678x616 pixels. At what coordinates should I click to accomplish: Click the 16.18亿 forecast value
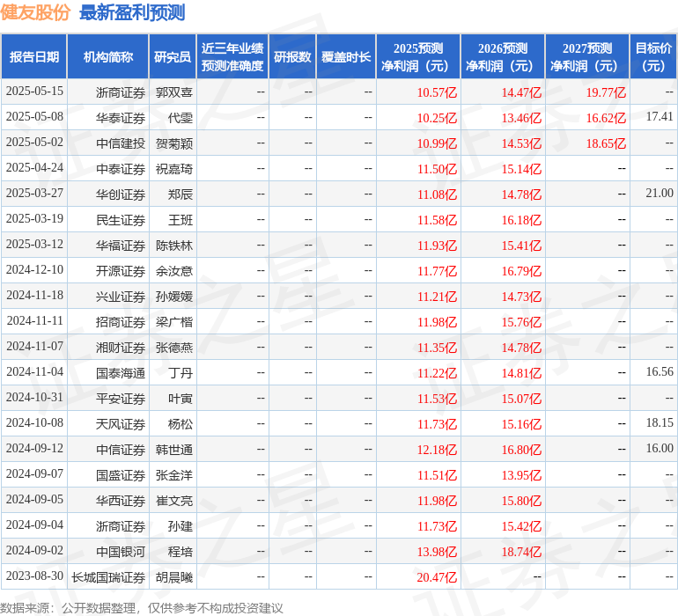pos(521,220)
